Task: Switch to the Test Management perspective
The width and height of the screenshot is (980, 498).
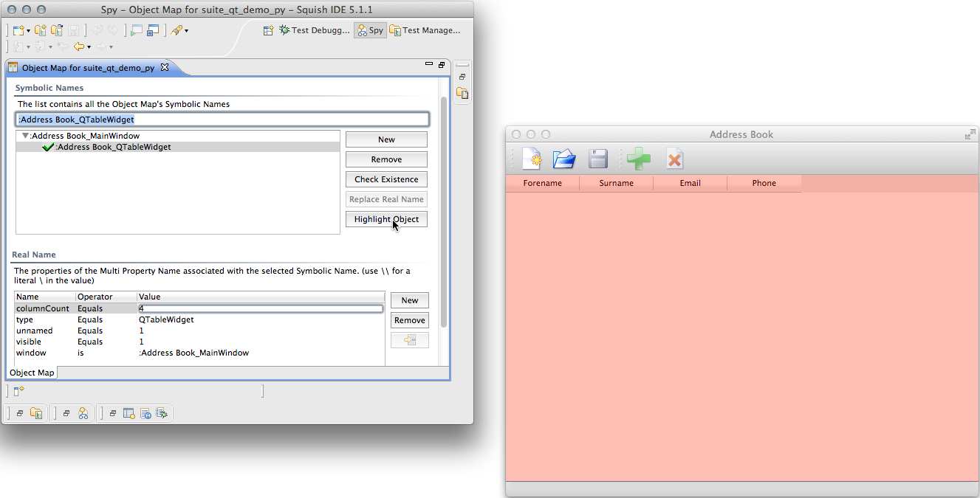Action: [425, 30]
